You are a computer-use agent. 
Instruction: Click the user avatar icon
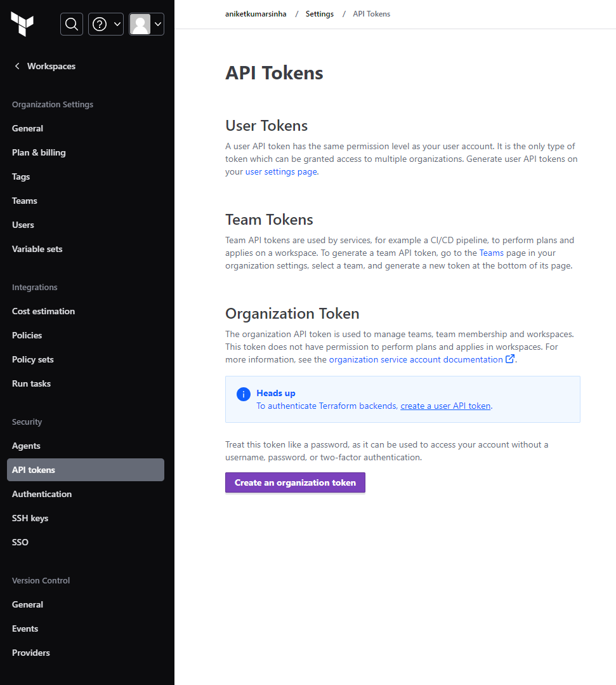pos(140,24)
